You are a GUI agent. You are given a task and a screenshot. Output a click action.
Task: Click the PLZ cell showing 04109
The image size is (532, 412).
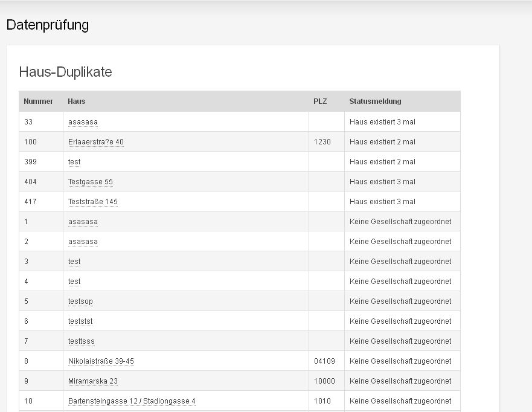point(324,361)
